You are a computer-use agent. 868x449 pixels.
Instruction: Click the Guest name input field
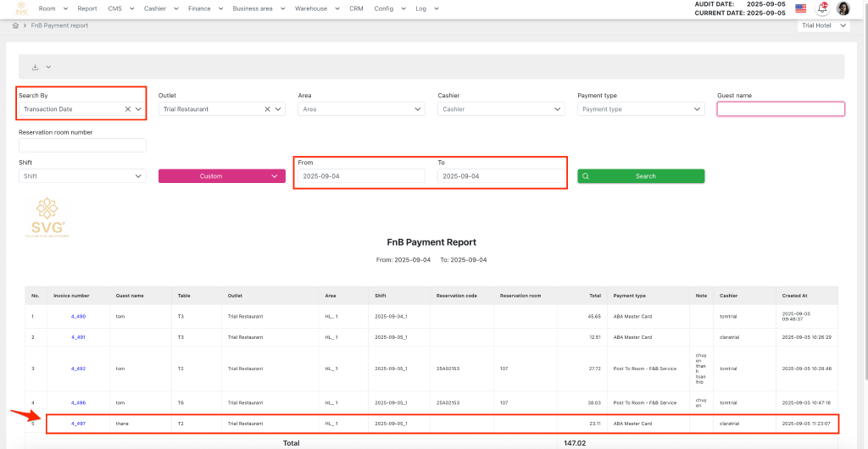[x=781, y=109]
